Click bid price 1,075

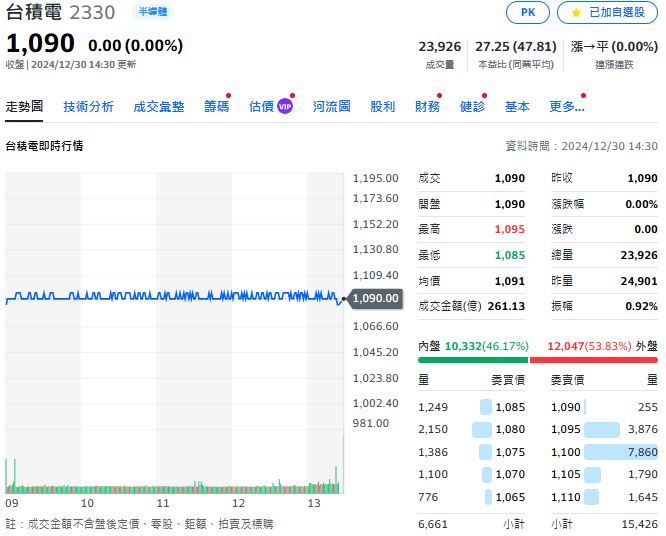click(x=510, y=452)
